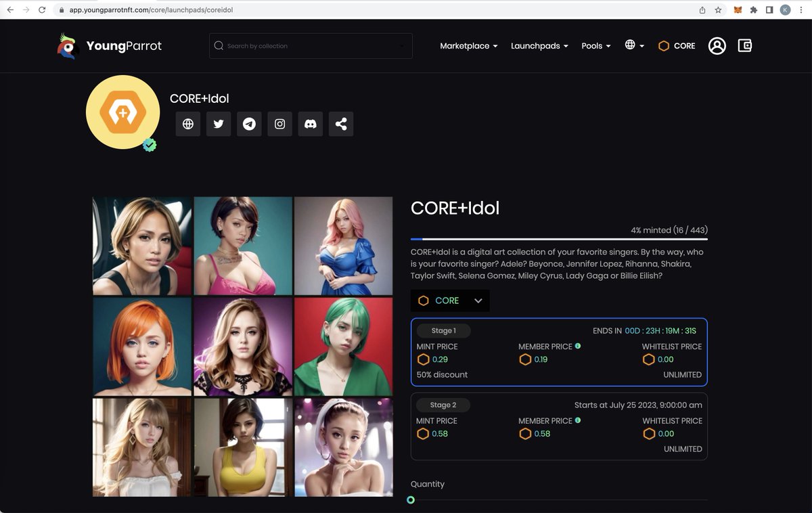Open the Telegram channel icon
The width and height of the screenshot is (812, 513).
point(249,124)
